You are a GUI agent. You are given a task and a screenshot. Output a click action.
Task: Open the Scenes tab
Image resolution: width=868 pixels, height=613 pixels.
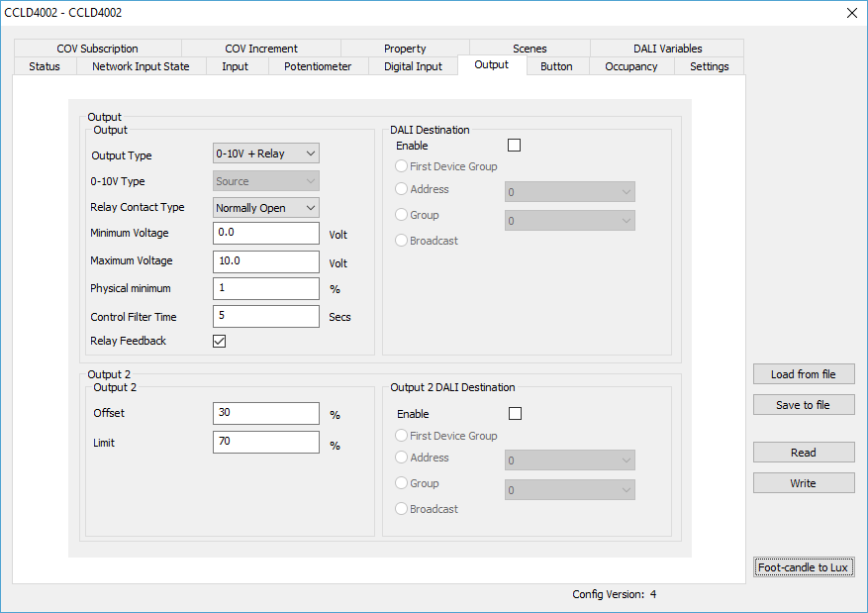(530, 49)
